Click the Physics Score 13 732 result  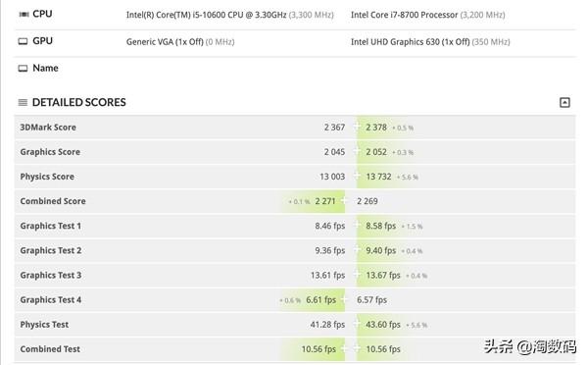pyautogui.click(x=378, y=177)
